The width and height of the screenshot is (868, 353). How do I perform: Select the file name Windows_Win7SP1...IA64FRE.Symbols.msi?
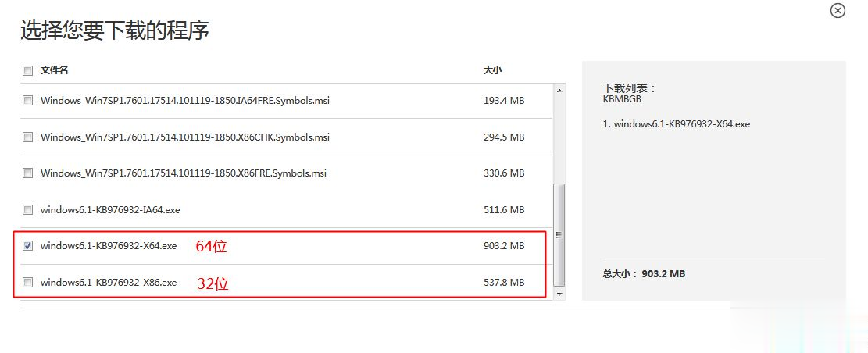pos(185,101)
